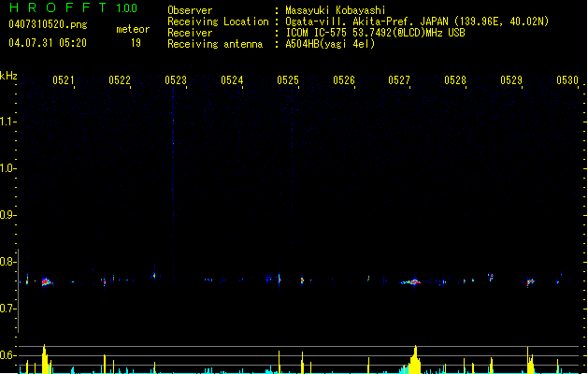This screenshot has height=374, width=588.
Task: Click the Observer label
Action: tap(190, 10)
